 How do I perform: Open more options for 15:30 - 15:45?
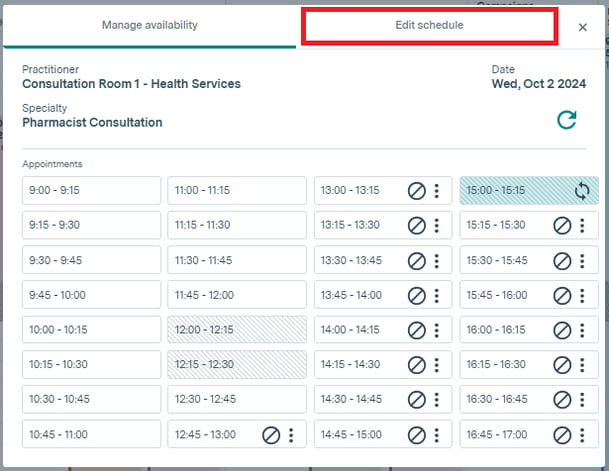[582, 261]
